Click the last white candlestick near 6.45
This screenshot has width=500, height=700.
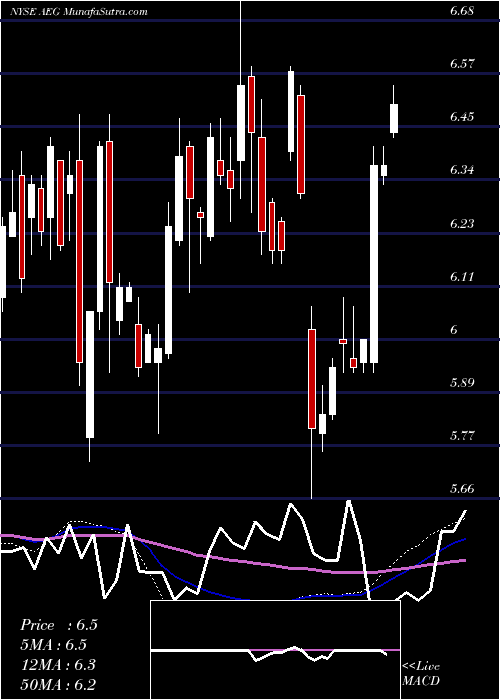394,118
